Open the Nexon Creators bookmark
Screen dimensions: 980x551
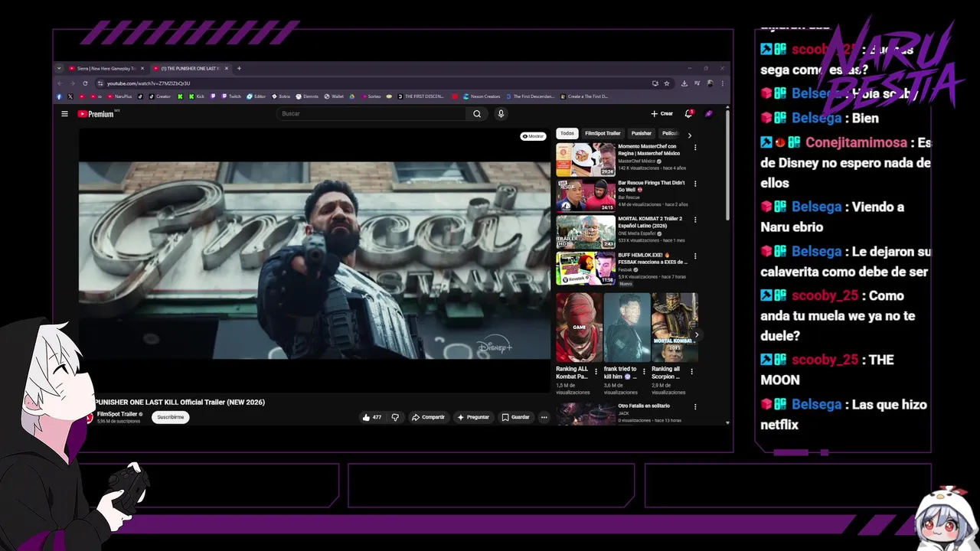482,96
